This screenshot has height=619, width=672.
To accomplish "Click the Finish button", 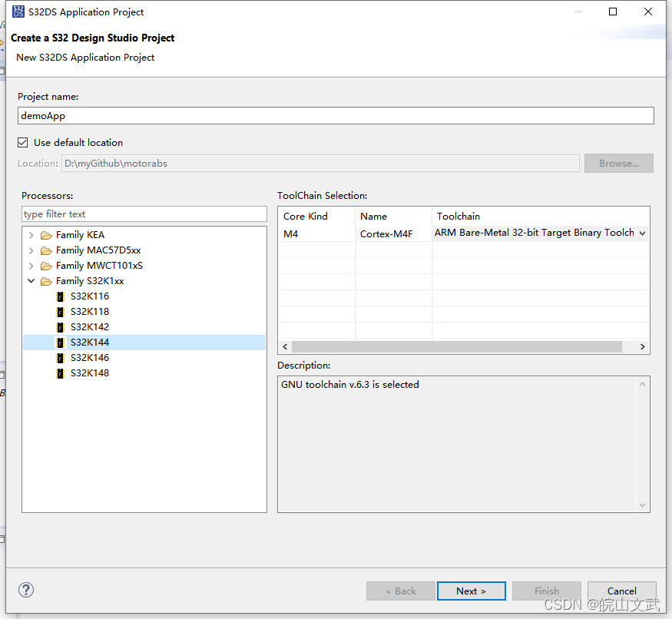I will tap(546, 591).
